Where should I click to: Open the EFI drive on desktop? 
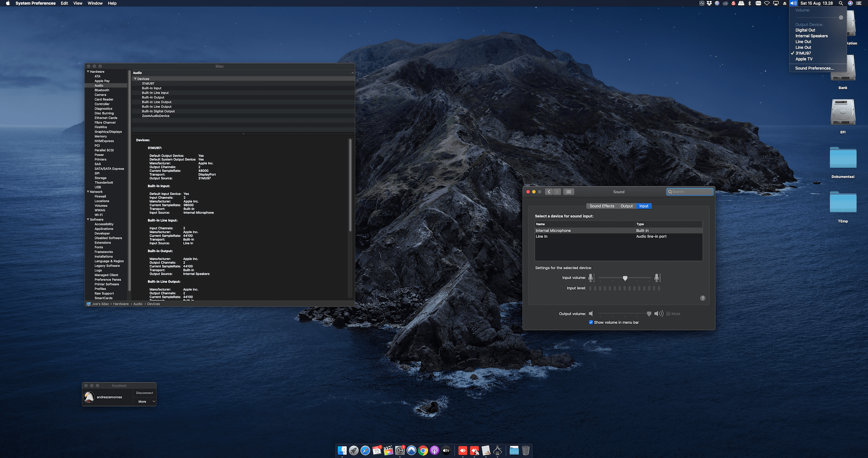point(843,113)
